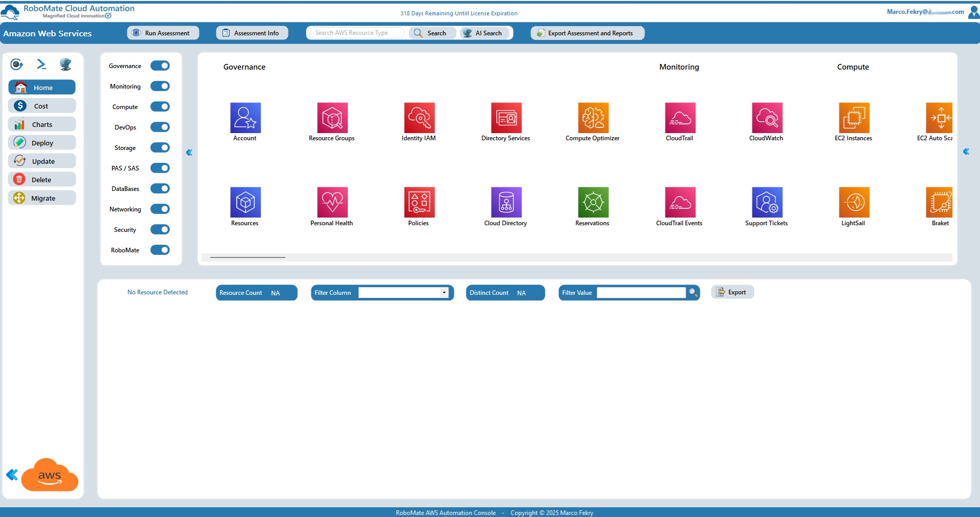Toggle the Monitoring switch
Screen dimensions: 980x517
click(160, 86)
